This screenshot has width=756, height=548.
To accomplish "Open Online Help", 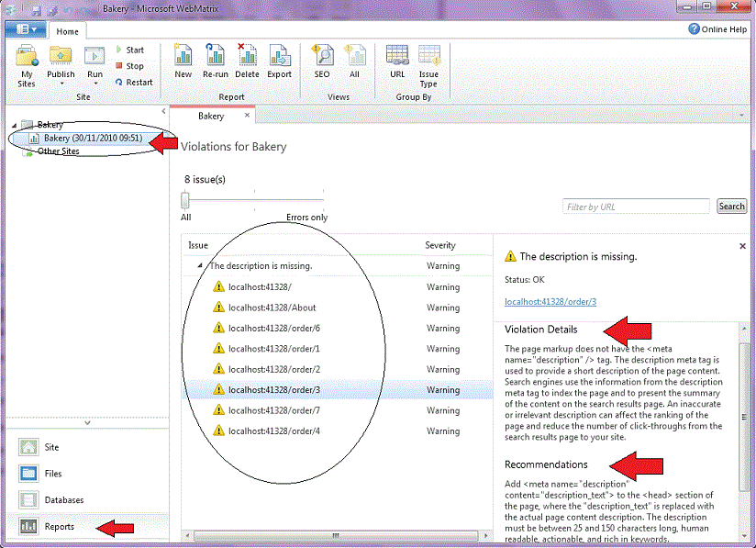I will click(717, 29).
